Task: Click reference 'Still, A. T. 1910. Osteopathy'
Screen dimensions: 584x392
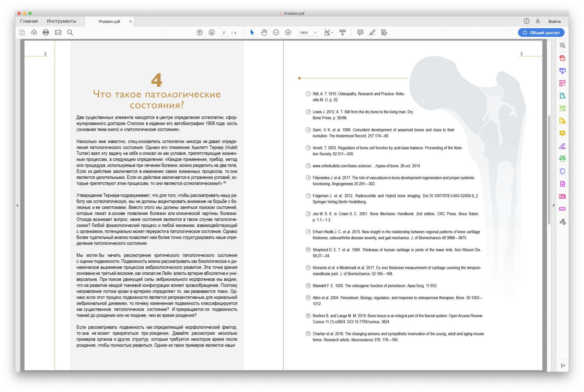Action: tap(359, 97)
